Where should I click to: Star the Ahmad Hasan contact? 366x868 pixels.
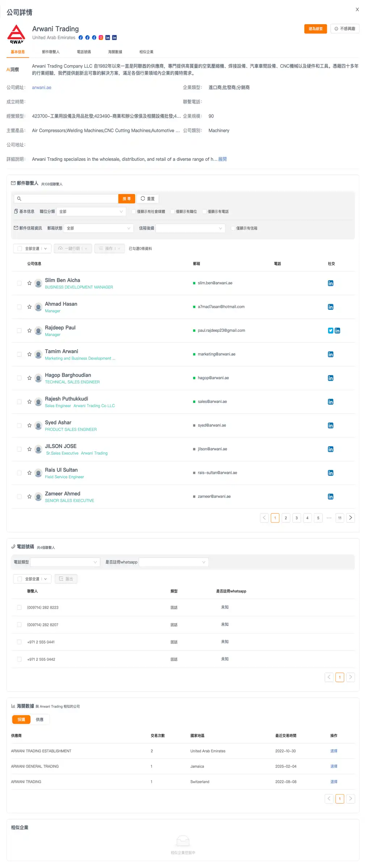(29, 307)
